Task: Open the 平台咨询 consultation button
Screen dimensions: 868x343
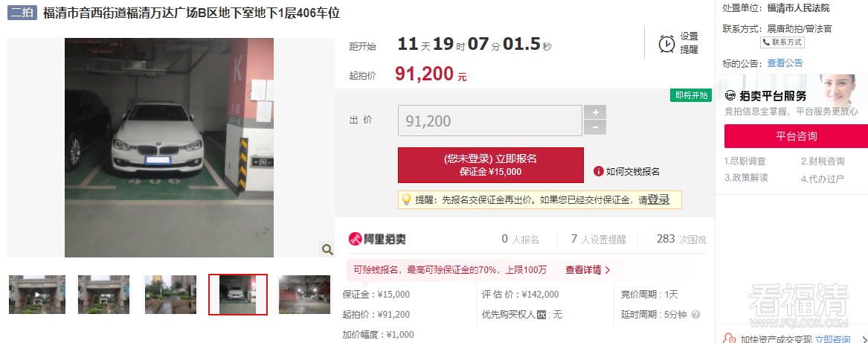Action: coord(796,136)
